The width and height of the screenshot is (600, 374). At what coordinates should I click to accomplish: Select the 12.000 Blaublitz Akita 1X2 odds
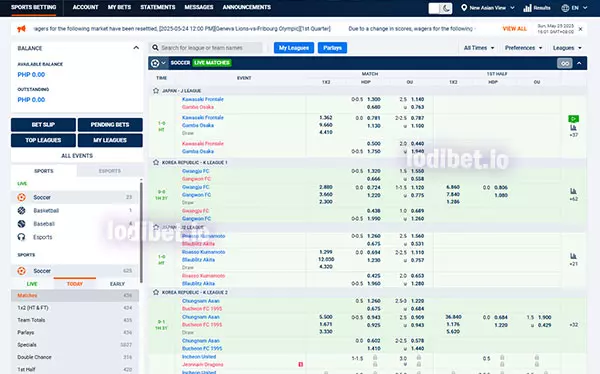[x=326, y=260]
